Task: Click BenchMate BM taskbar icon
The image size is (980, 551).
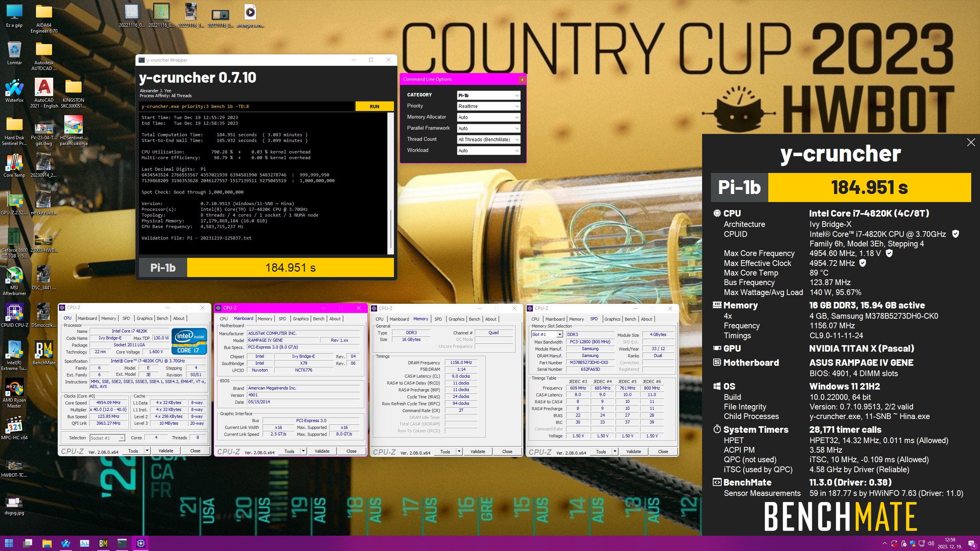Action: pos(103,543)
